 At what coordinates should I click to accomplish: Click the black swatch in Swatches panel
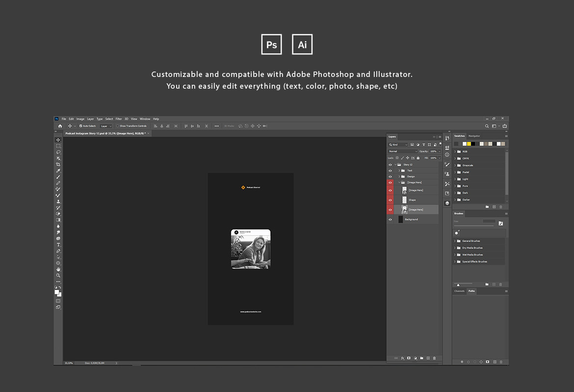(x=473, y=144)
